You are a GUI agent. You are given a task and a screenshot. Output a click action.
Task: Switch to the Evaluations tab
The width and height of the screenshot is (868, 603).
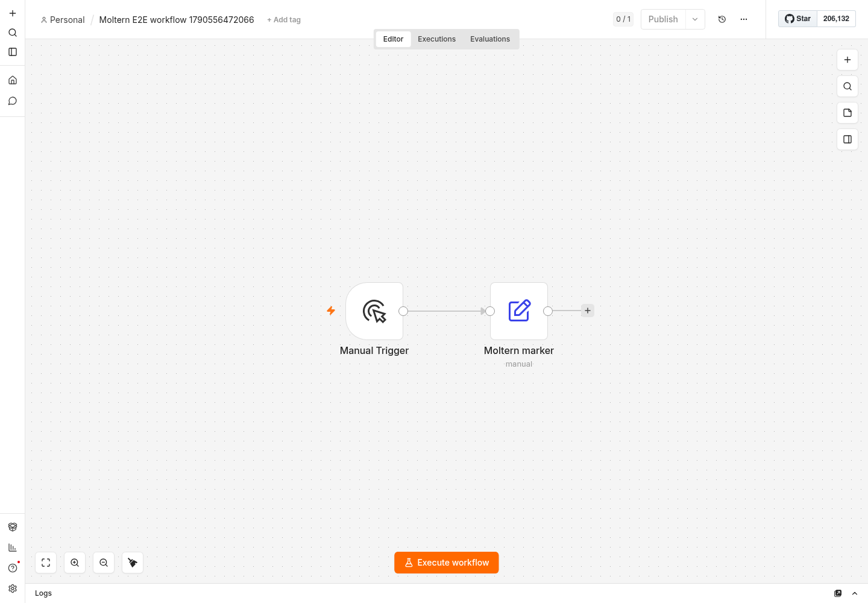490,39
